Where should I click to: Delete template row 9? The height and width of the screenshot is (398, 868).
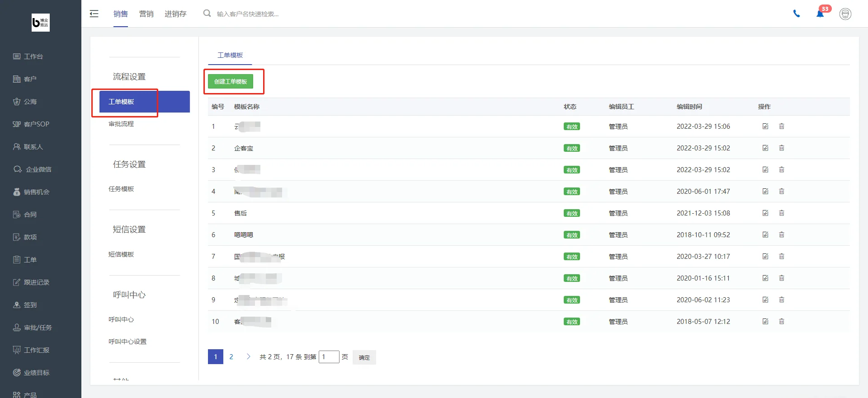click(x=782, y=300)
